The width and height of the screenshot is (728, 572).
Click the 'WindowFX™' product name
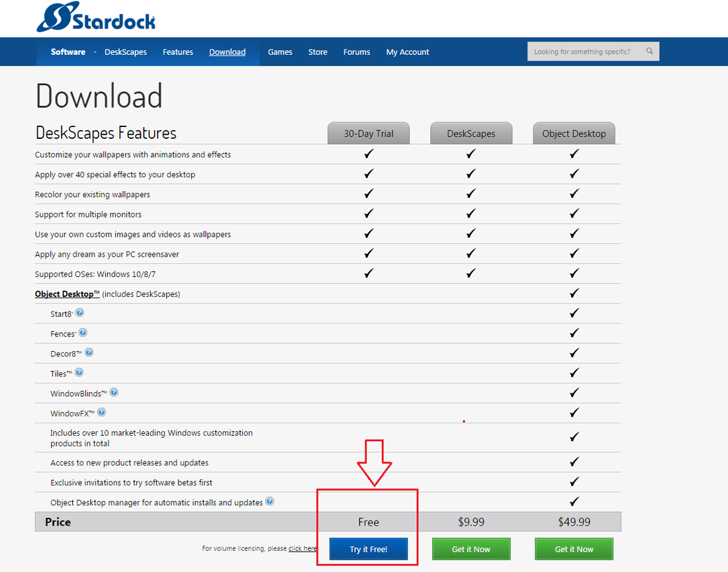tap(72, 413)
